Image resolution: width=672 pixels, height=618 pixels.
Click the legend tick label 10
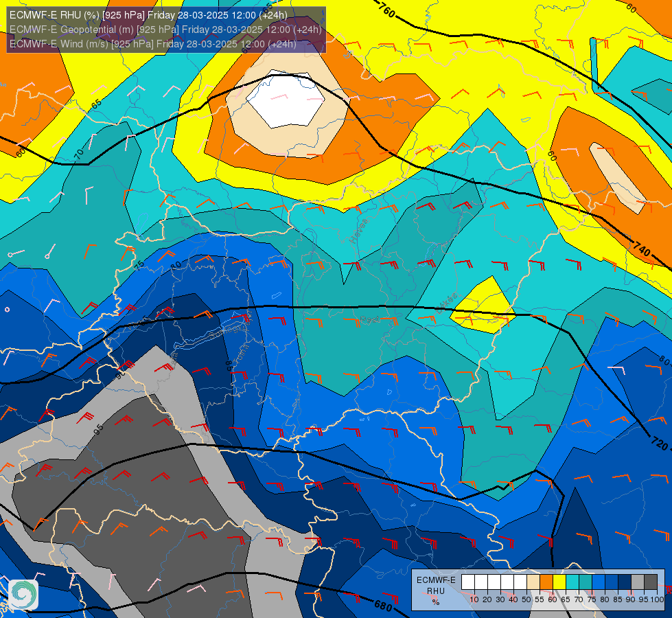pyautogui.click(x=474, y=599)
